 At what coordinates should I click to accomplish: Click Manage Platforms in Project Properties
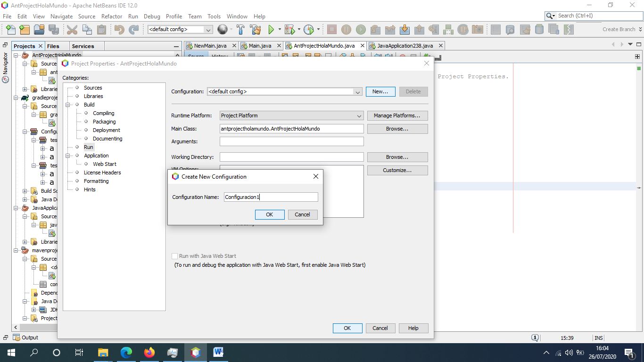pos(398,115)
